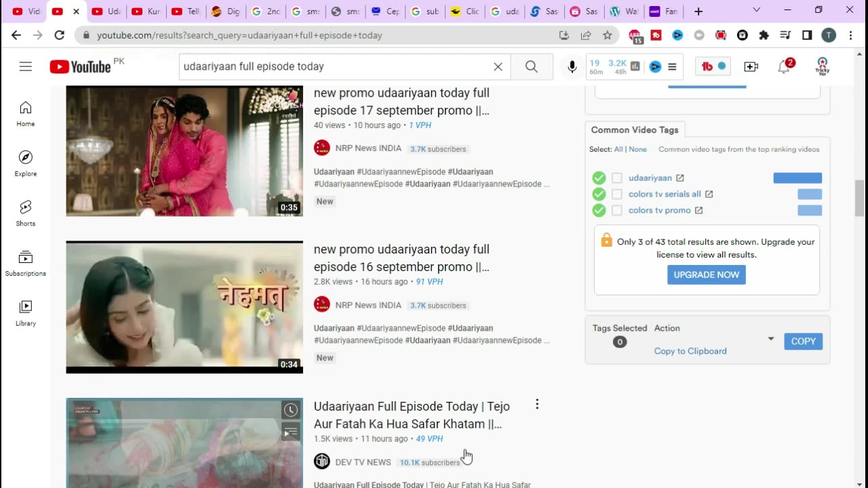Open thumbnail of 0:34 Nehmat video
The image size is (868, 488).
click(184, 307)
